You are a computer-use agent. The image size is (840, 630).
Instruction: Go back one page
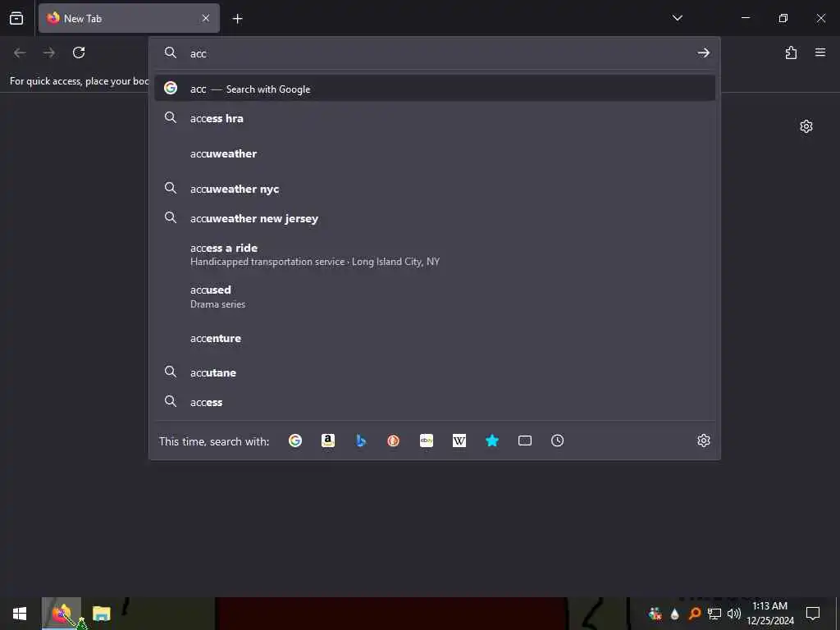[20, 52]
